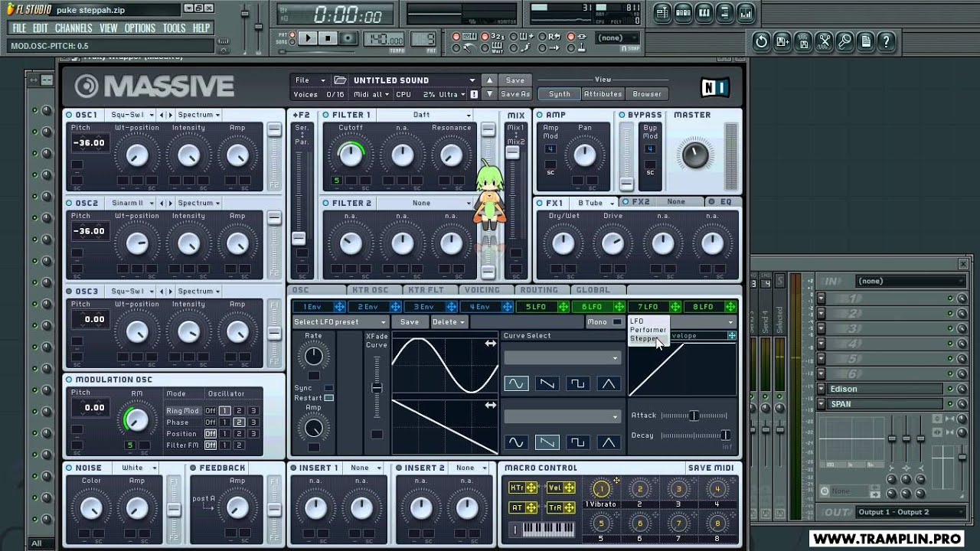Click the question mark help icon
Screen dimensions: 980x551
(x=886, y=42)
